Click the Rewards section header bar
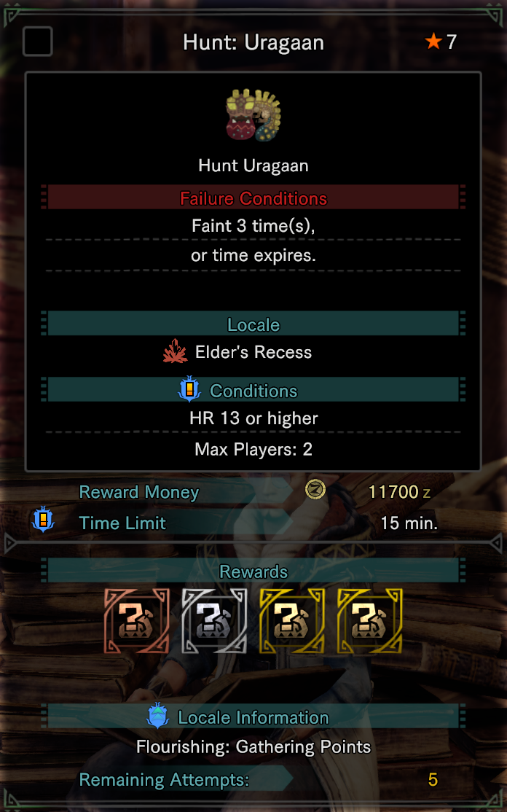Image resolution: width=507 pixels, height=812 pixels. pyautogui.click(x=253, y=570)
